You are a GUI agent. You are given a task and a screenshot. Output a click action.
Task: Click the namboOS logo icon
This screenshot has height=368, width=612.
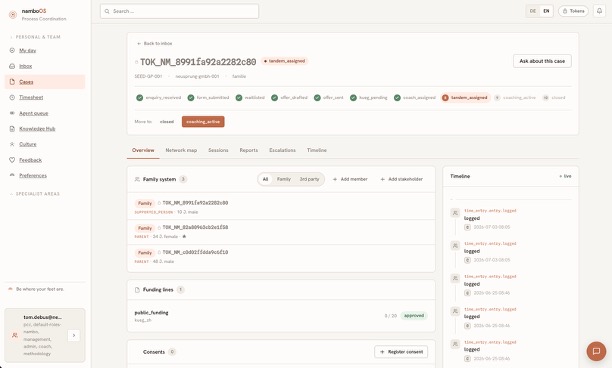13,14
